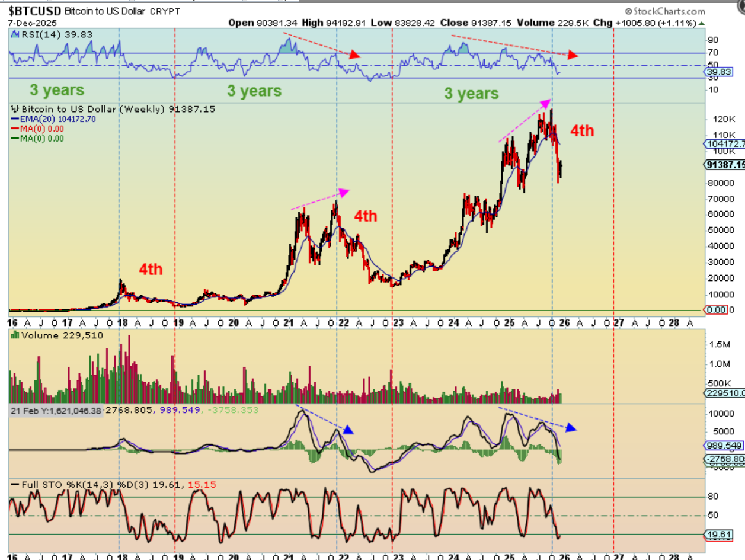The height and width of the screenshot is (560, 745).
Task: Click year 19 on the stochastic panel's time axis
Action: (x=177, y=558)
